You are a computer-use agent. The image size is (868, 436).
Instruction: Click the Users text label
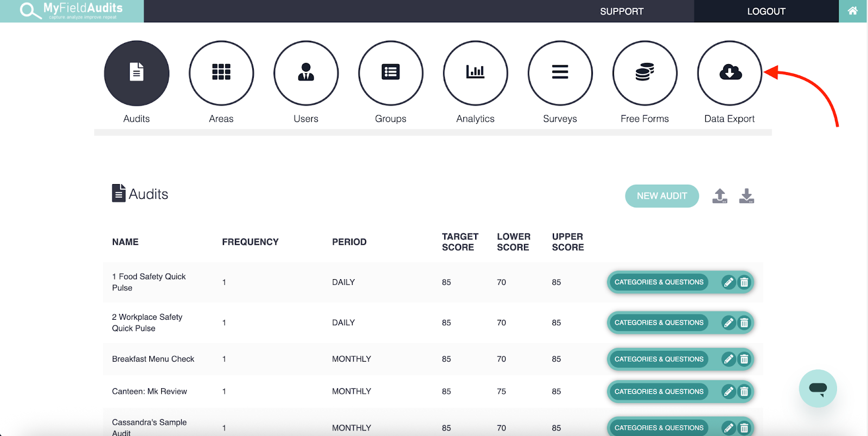[306, 119]
